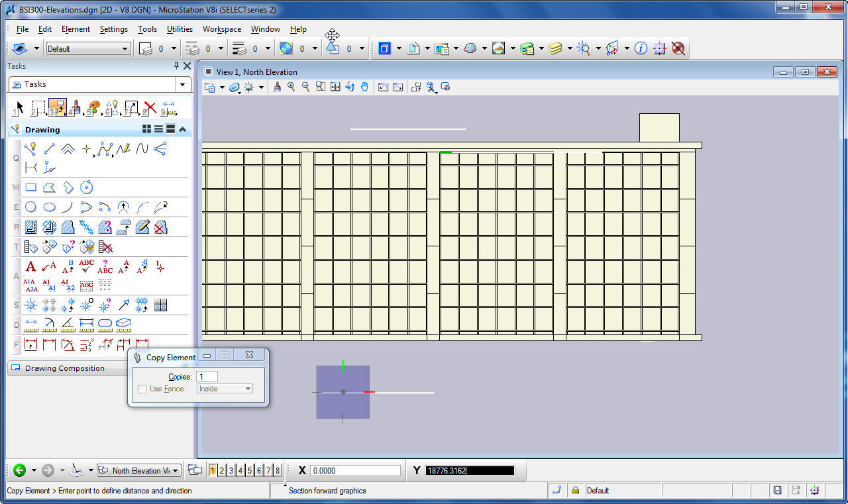Select the Measure Angle tool

[68, 325]
